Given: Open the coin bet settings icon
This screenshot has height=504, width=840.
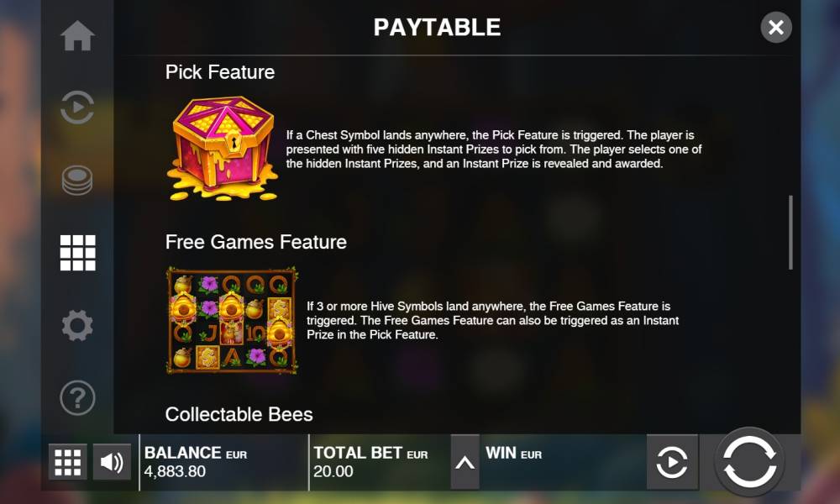Looking at the screenshot, I should [x=77, y=181].
